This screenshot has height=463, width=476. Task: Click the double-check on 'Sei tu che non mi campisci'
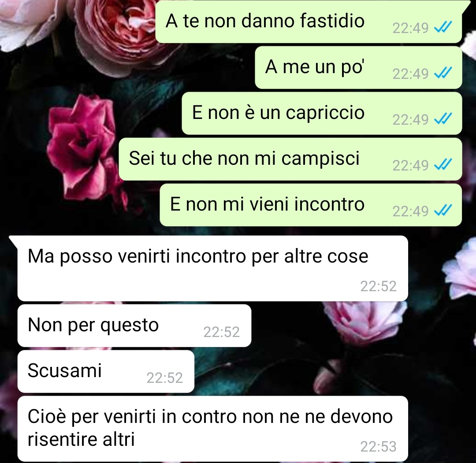[x=443, y=164]
